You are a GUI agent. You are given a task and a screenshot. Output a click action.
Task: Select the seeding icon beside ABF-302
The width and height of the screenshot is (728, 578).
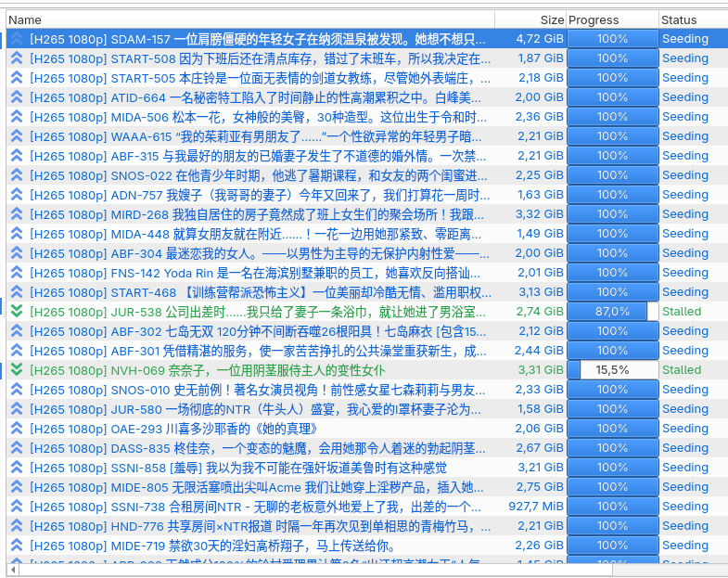17,331
